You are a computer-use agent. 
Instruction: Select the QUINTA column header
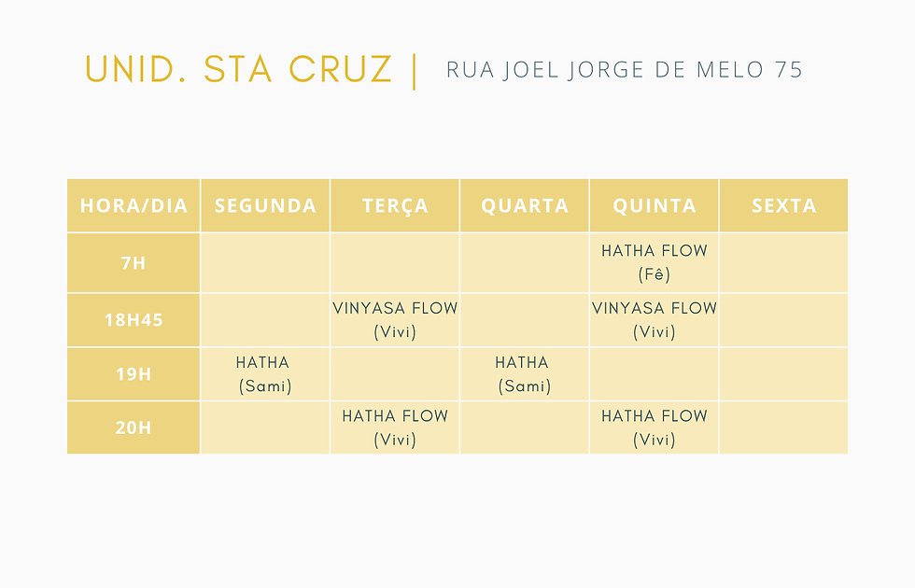[655, 205]
